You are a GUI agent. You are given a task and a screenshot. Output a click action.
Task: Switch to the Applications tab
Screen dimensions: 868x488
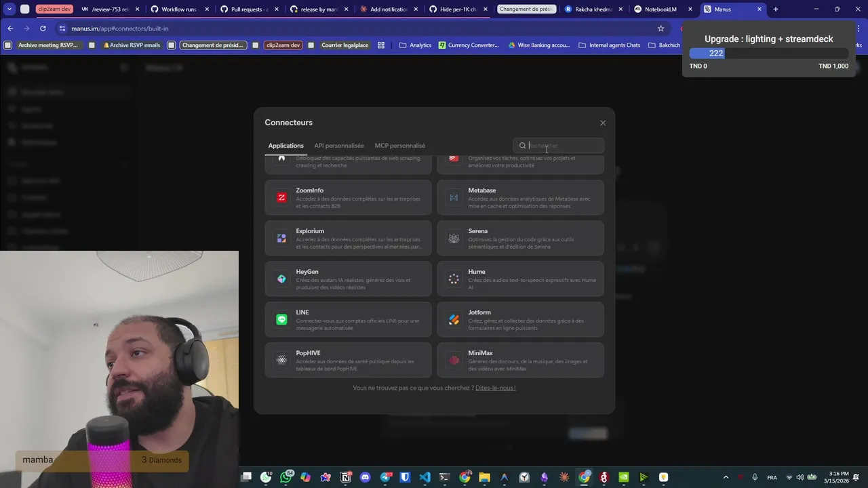click(286, 146)
